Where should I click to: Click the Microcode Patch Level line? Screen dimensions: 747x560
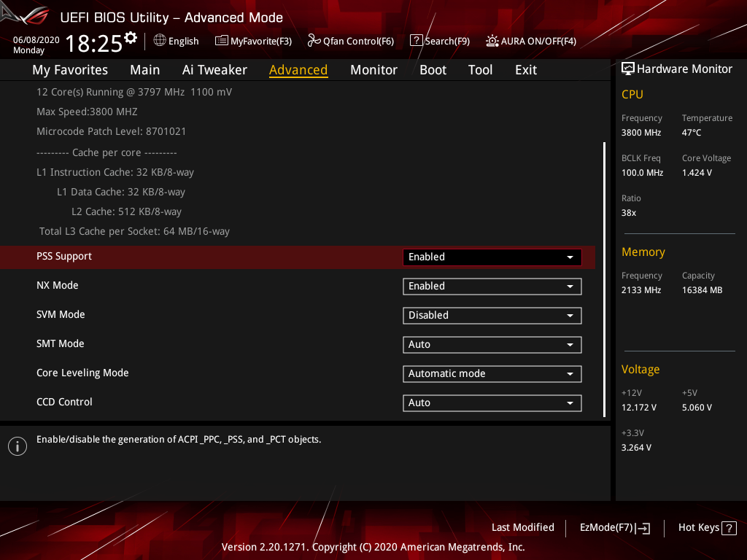(111, 131)
